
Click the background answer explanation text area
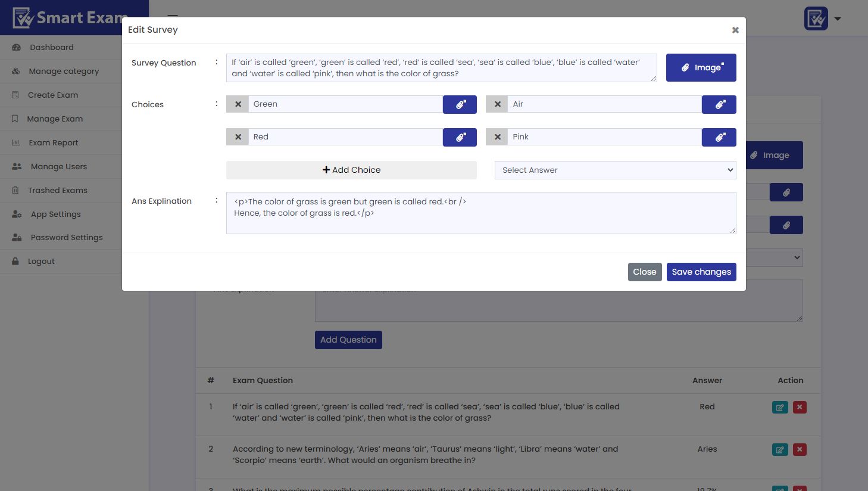point(558,306)
